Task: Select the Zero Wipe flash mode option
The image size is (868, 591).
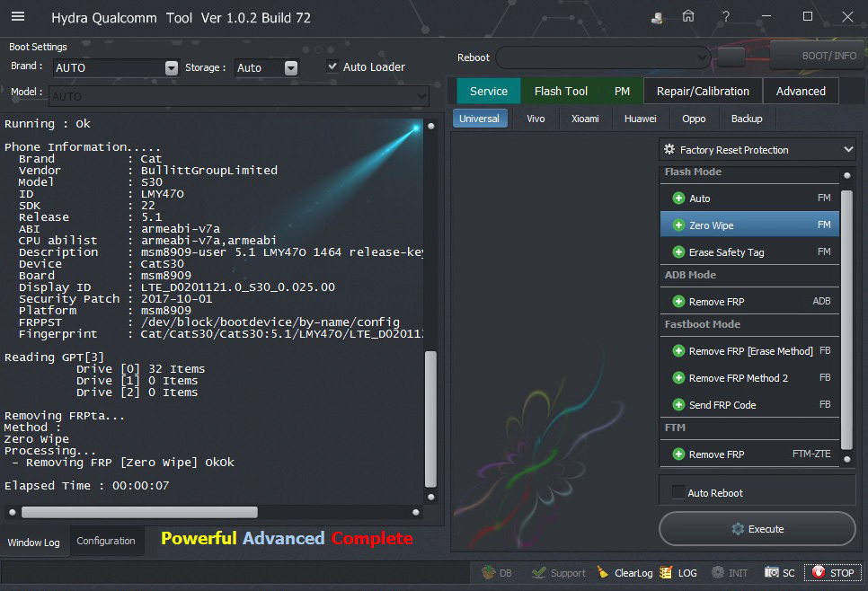Action: click(x=749, y=225)
